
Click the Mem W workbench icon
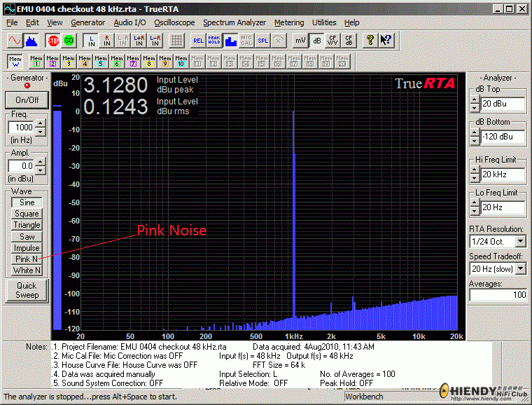pyautogui.click(x=15, y=62)
